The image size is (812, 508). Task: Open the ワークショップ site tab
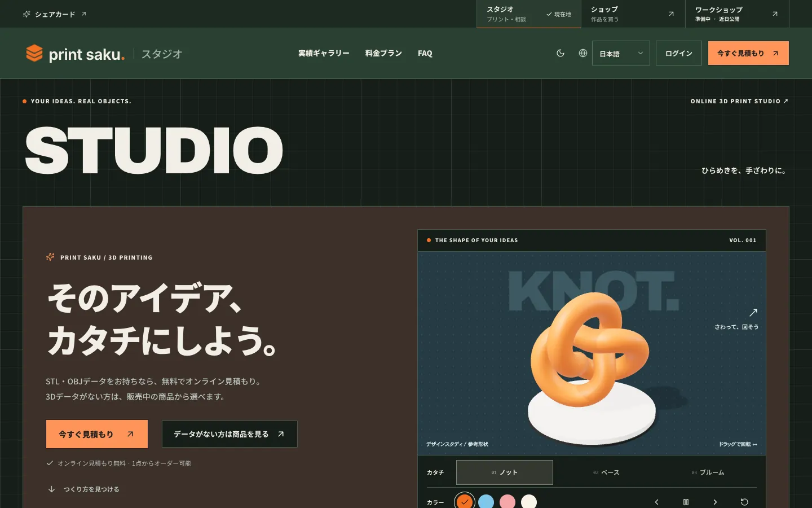tap(737, 14)
